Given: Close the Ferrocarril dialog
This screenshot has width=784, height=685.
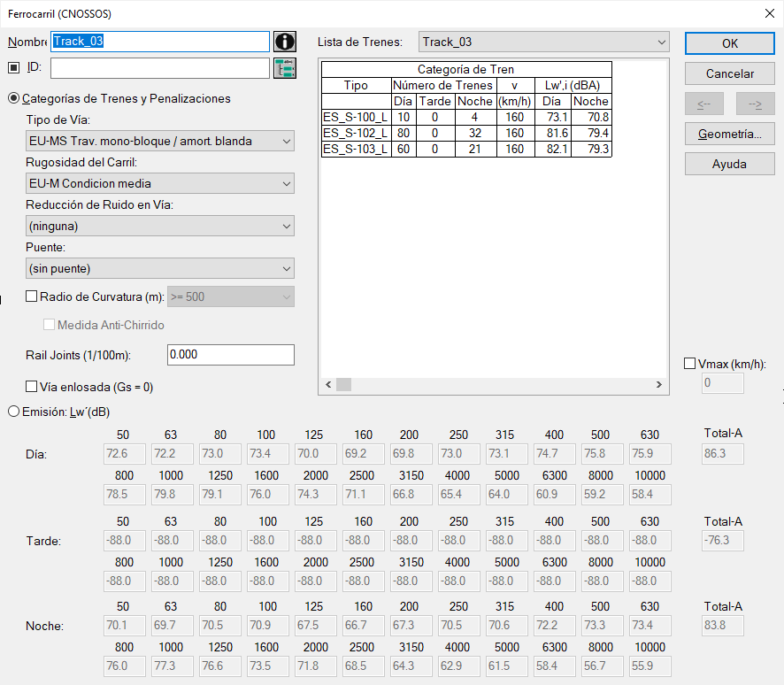Looking at the screenshot, I should (770, 13).
